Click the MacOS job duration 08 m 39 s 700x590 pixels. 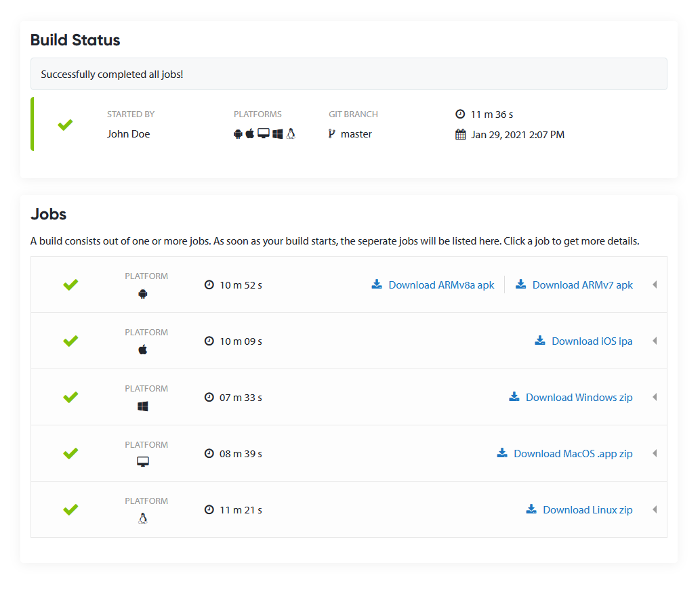click(x=241, y=453)
